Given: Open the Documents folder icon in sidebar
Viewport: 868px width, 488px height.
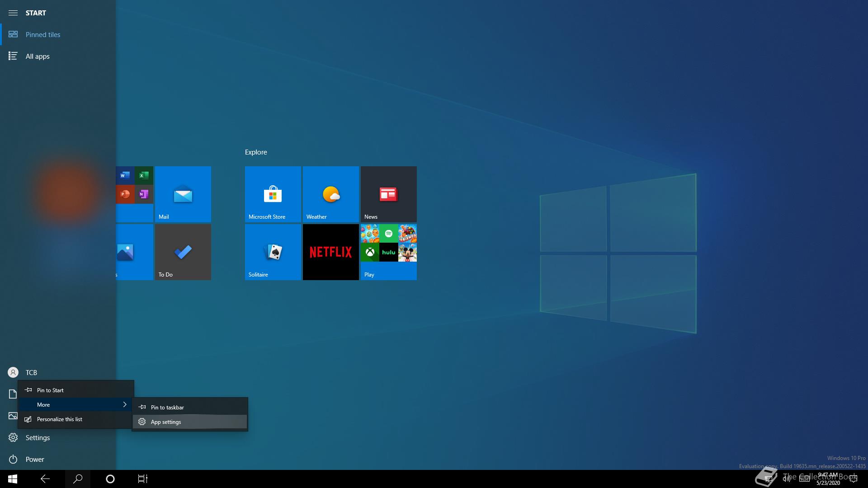Looking at the screenshot, I should click(x=13, y=394).
